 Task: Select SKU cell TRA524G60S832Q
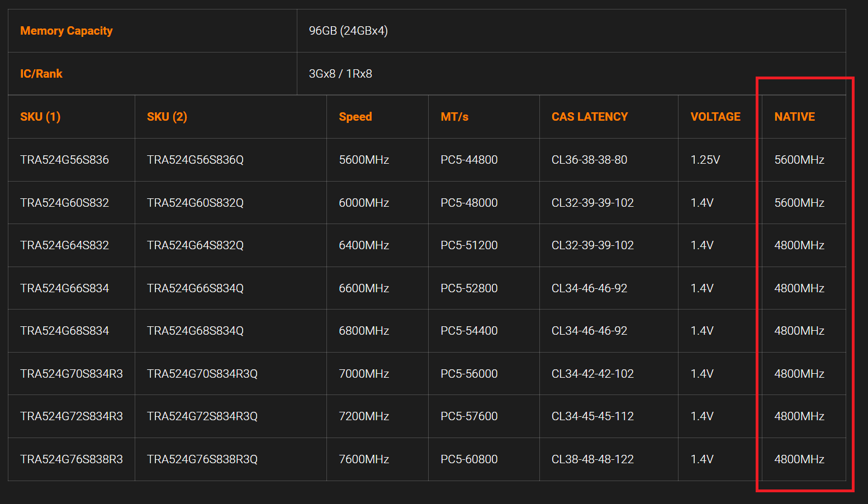(195, 203)
